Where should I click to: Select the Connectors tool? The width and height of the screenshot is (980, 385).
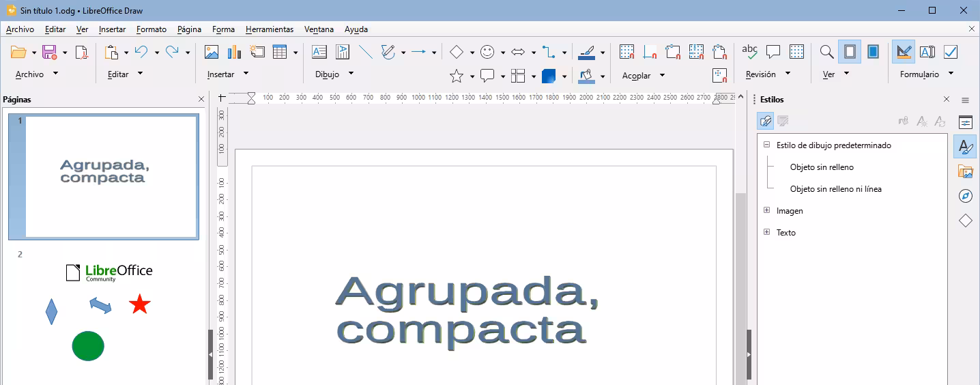pos(549,52)
